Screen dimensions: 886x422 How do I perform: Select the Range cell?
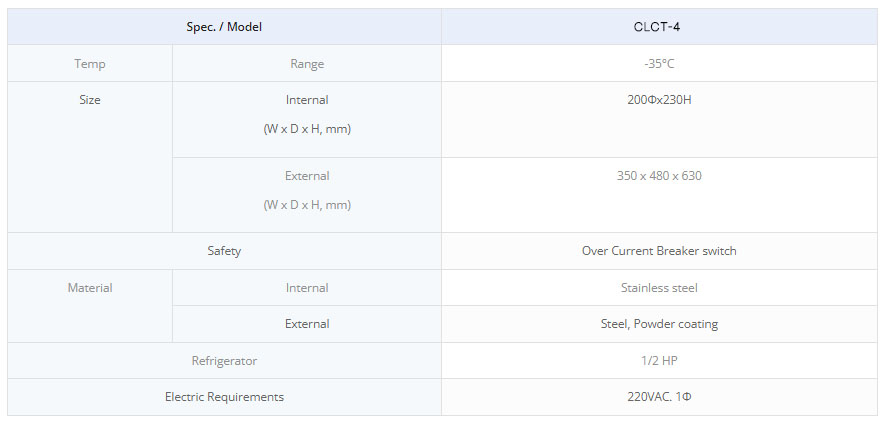(x=307, y=64)
